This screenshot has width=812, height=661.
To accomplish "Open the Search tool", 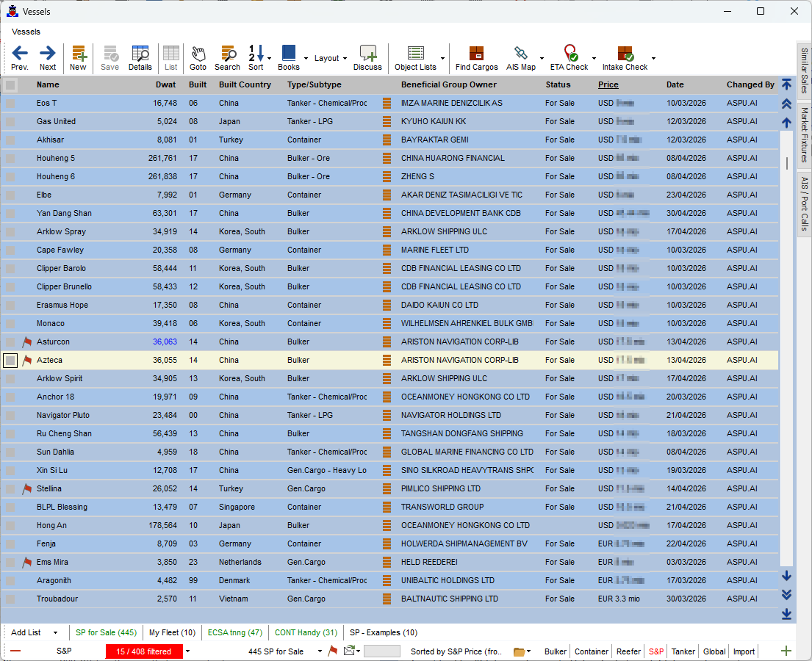I will [x=227, y=57].
